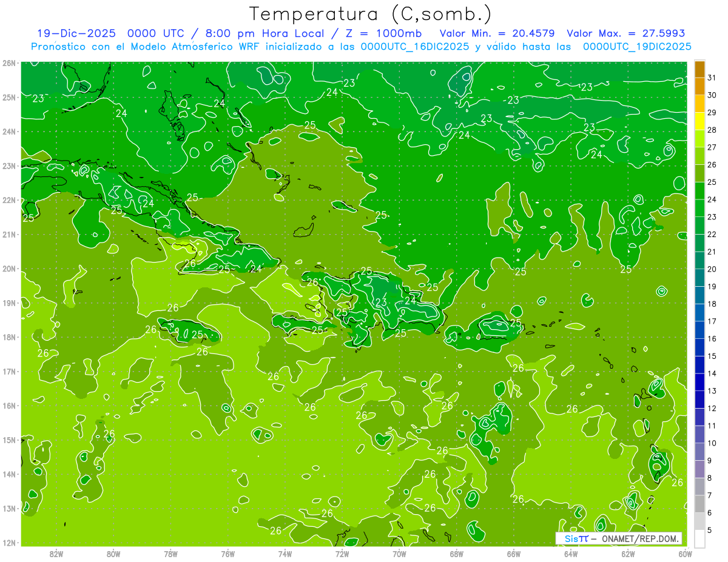Click the "21N" latitude axis label
Screen dimensions: 728x562
pyautogui.click(x=8, y=234)
